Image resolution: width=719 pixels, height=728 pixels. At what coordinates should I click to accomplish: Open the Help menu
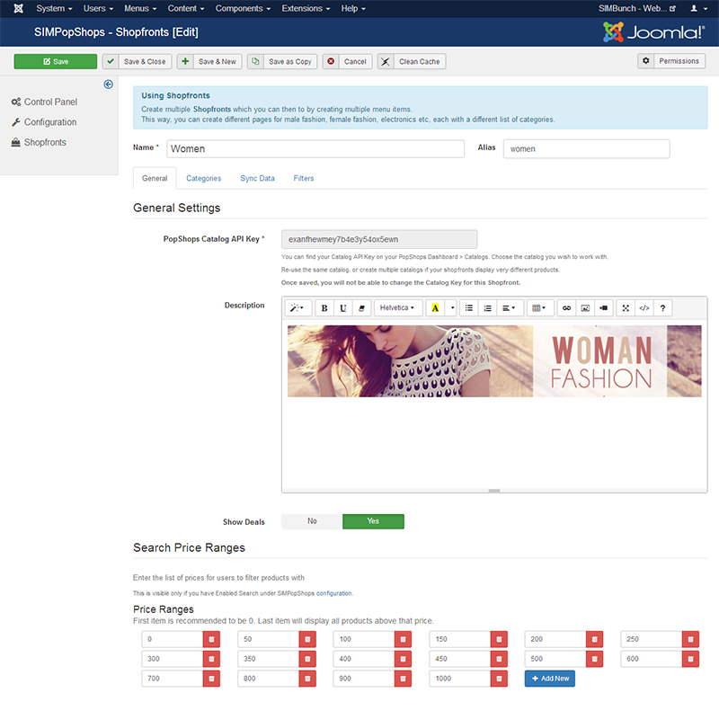(353, 8)
